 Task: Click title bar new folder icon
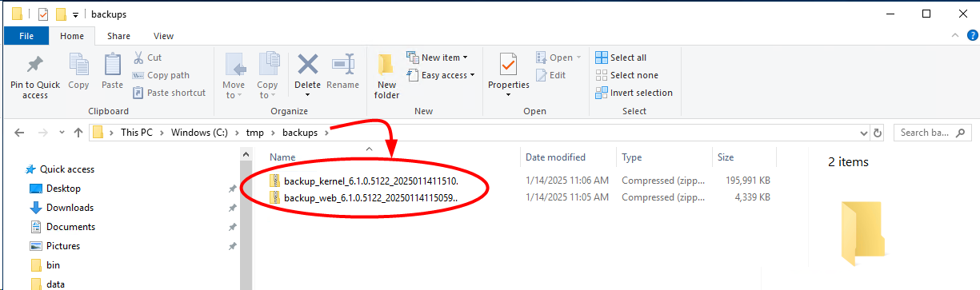[x=61, y=14]
